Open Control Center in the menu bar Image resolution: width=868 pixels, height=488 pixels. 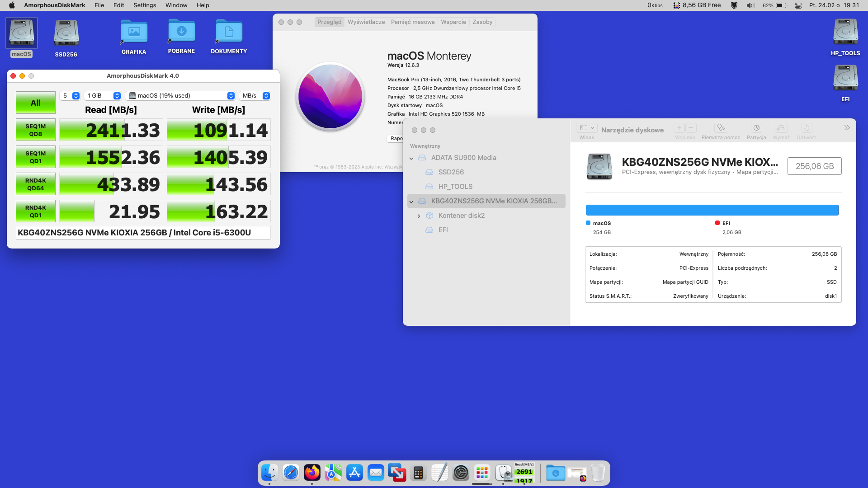(x=798, y=5)
